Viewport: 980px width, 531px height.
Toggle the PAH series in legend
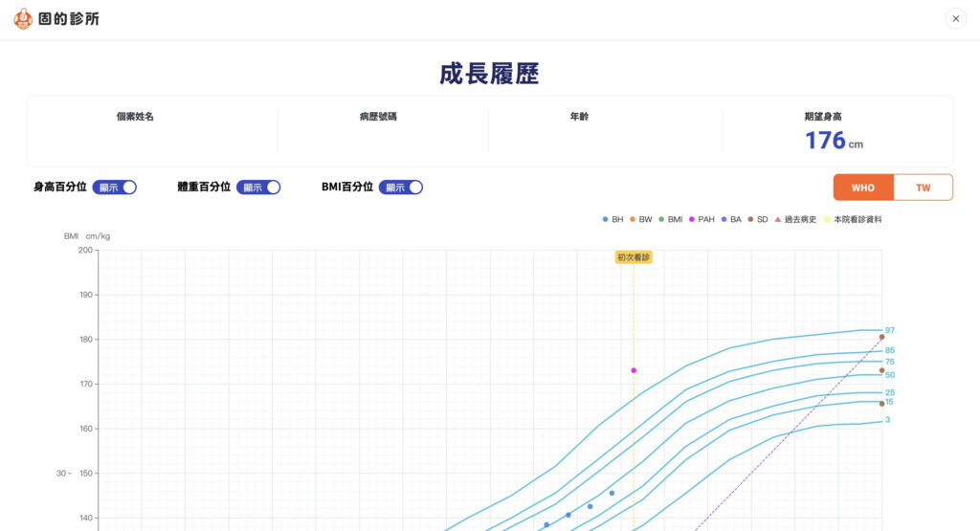coord(702,219)
